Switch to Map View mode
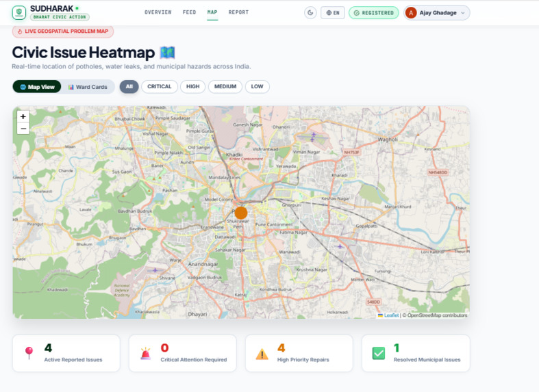Screen dimensions: 539x392 pos(37,87)
